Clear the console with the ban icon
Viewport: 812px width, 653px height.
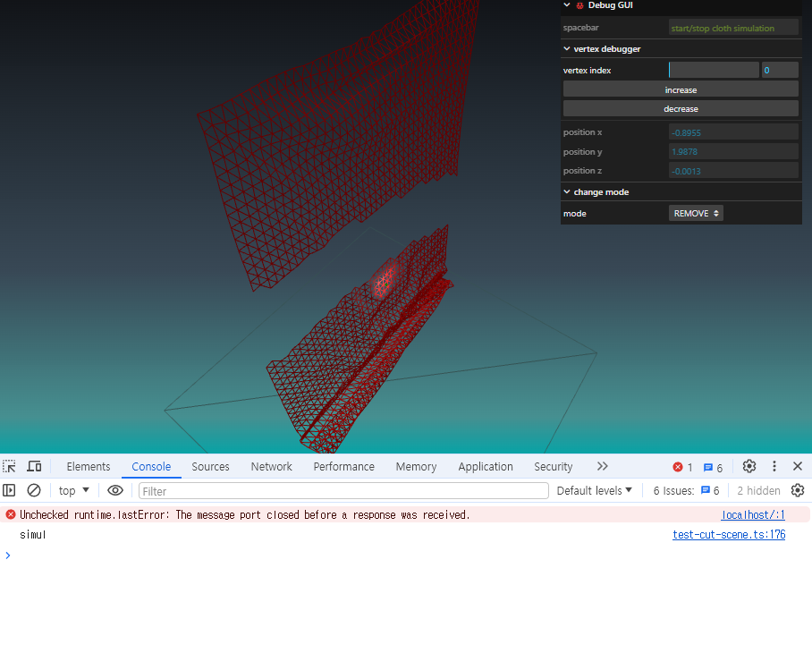point(34,490)
